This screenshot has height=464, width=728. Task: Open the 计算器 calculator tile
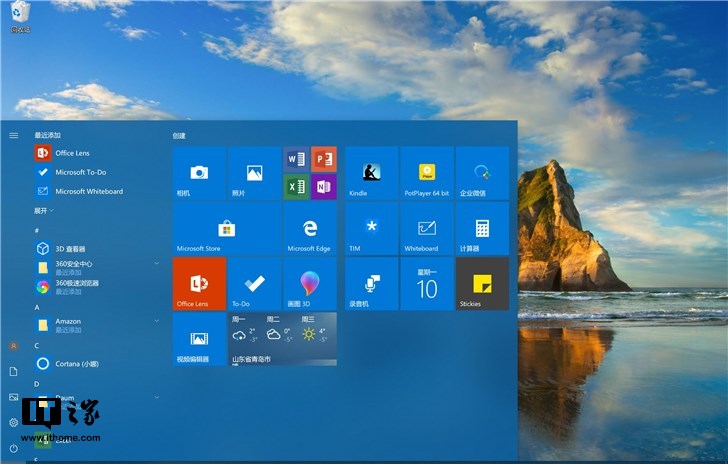pyautogui.click(x=482, y=229)
